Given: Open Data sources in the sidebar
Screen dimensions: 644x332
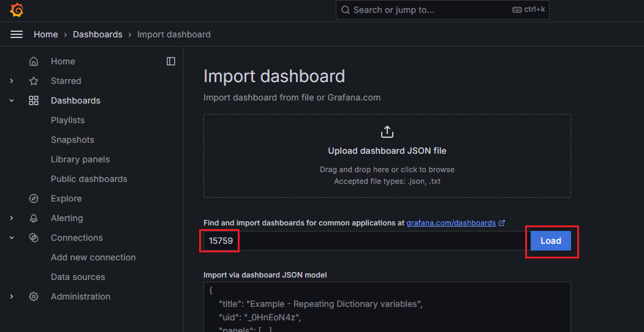Looking at the screenshot, I should (x=78, y=277).
